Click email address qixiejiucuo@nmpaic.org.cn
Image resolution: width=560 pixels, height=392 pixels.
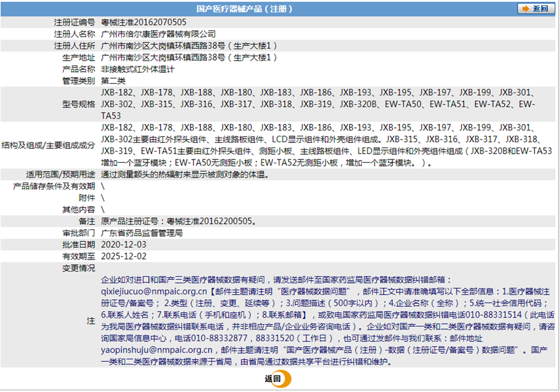(154, 292)
